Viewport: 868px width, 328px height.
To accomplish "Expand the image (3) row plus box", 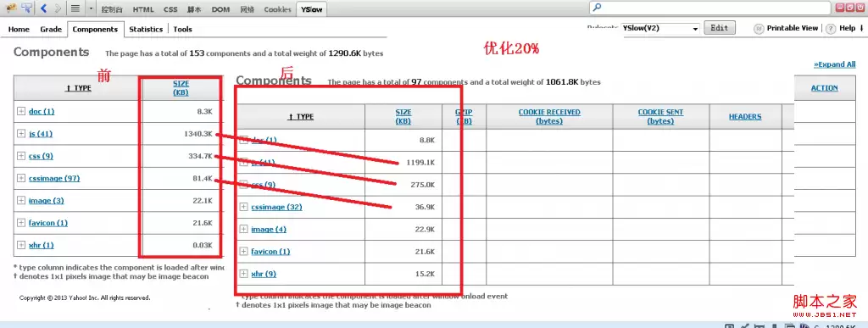I will 21,200.
